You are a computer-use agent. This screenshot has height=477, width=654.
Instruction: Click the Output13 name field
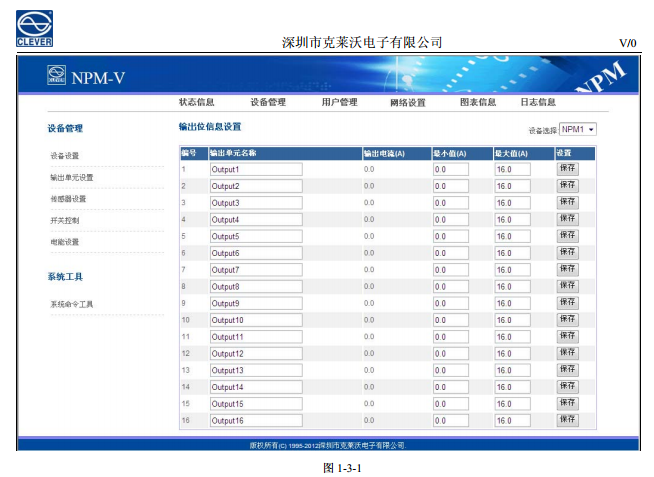[256, 370]
